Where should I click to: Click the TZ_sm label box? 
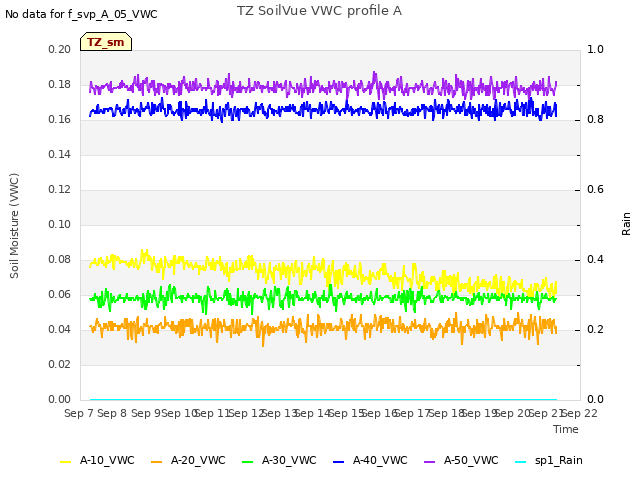click(106, 42)
